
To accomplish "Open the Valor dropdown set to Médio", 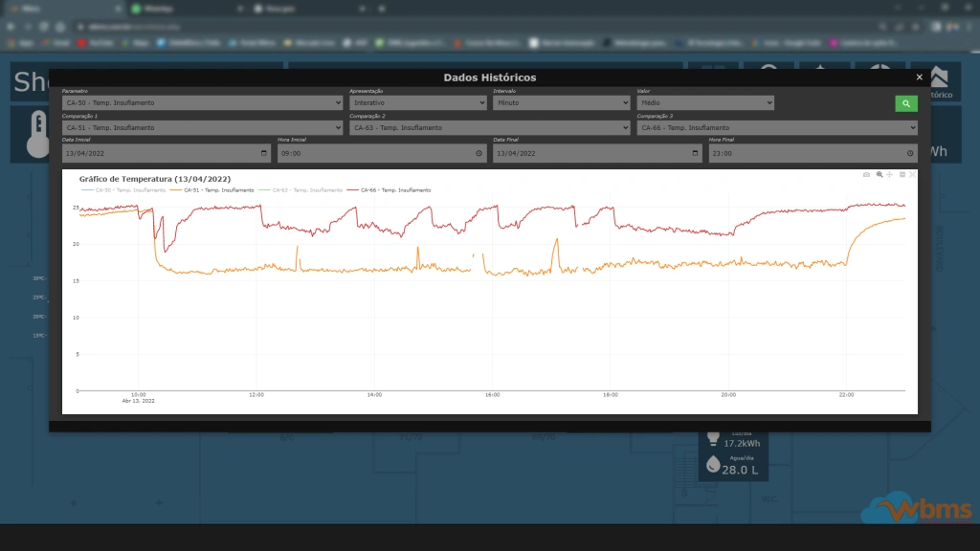I will pyautogui.click(x=705, y=102).
